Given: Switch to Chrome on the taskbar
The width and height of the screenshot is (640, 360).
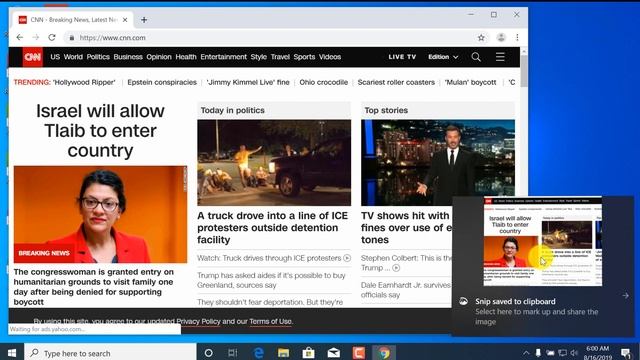Looking at the screenshot, I should [384, 353].
